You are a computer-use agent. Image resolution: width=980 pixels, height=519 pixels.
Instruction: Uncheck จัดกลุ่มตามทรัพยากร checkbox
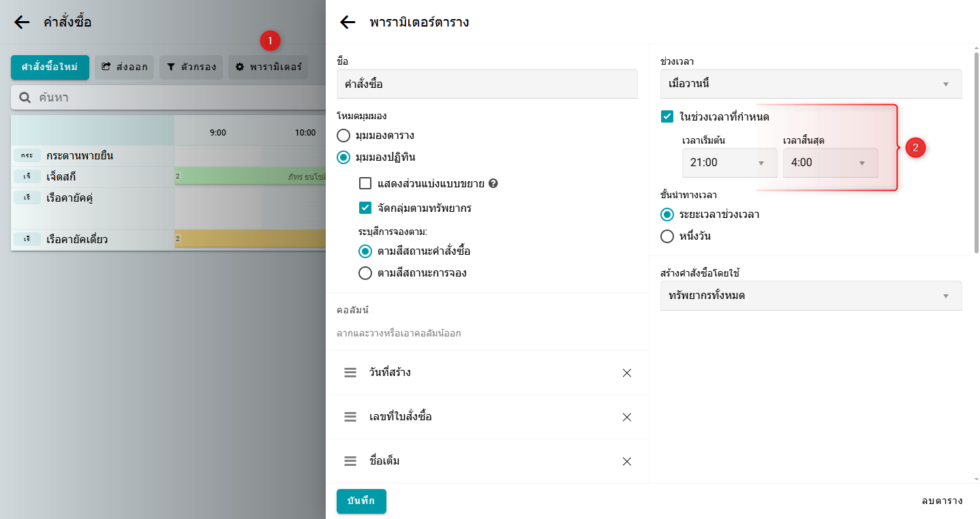click(x=366, y=208)
